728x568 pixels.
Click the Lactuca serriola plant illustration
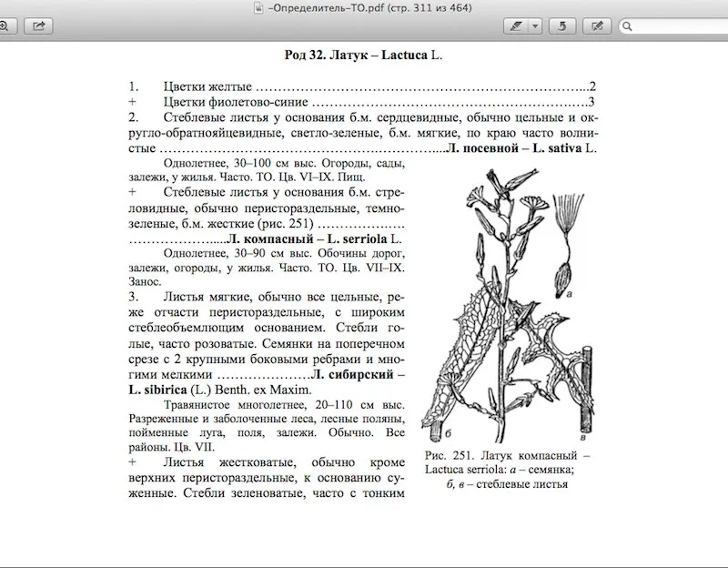[508, 306]
